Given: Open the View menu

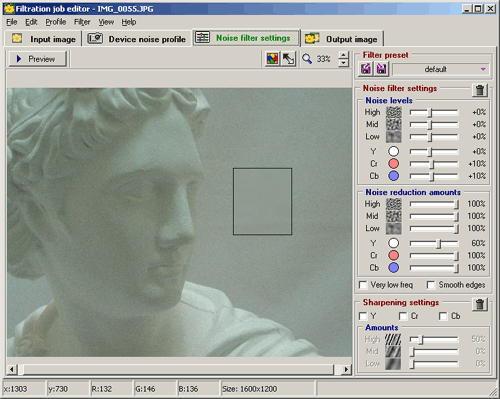Looking at the screenshot, I should point(106,22).
